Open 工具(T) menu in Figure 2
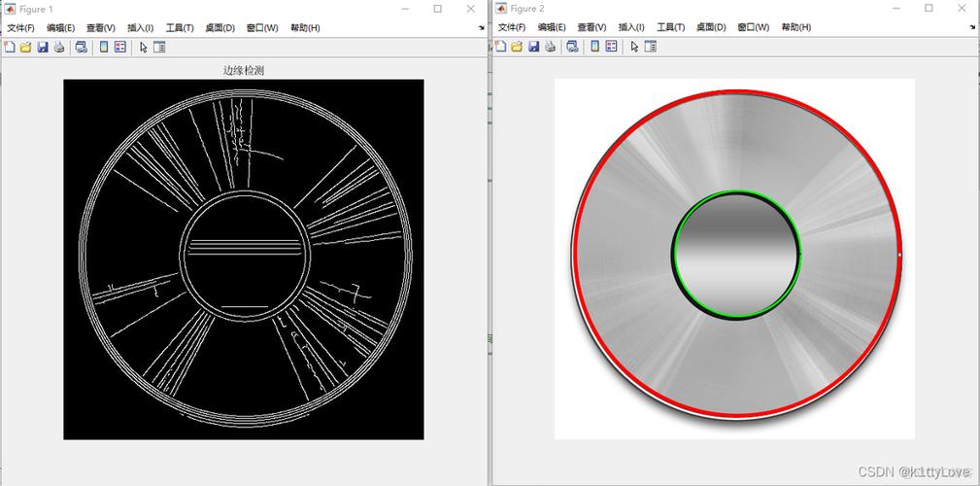 click(x=670, y=28)
